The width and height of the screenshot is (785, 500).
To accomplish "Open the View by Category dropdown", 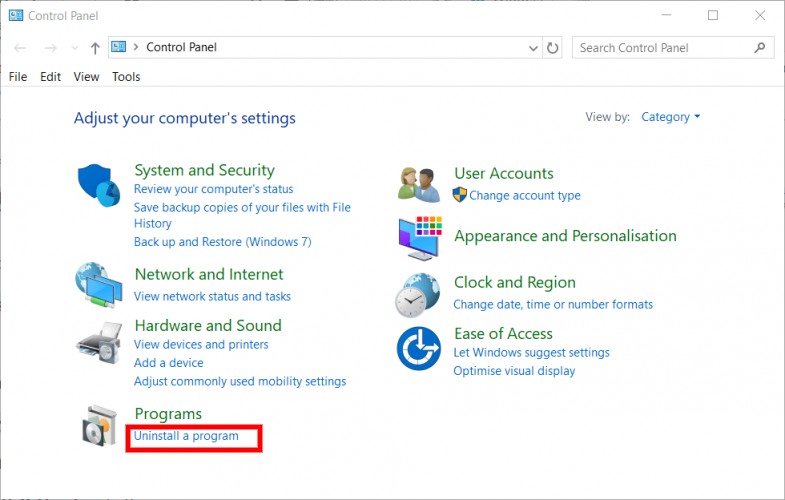I will coord(670,117).
